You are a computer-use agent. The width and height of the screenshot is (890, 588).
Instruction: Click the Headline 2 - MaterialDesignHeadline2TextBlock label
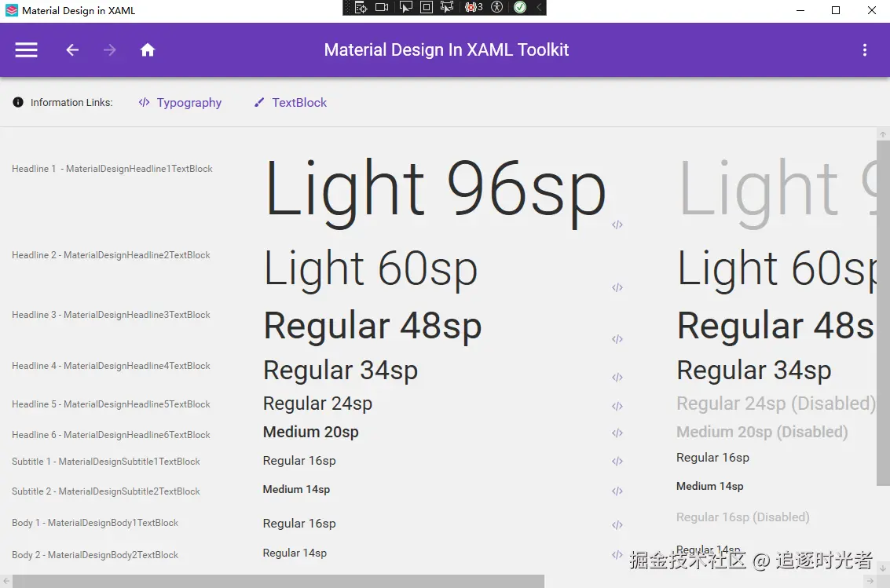coord(111,255)
